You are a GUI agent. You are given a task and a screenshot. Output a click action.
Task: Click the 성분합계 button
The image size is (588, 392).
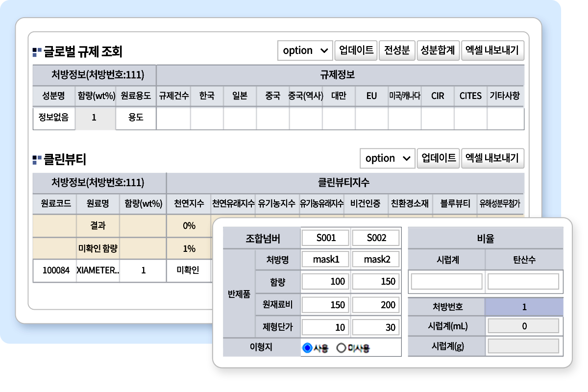pyautogui.click(x=438, y=50)
